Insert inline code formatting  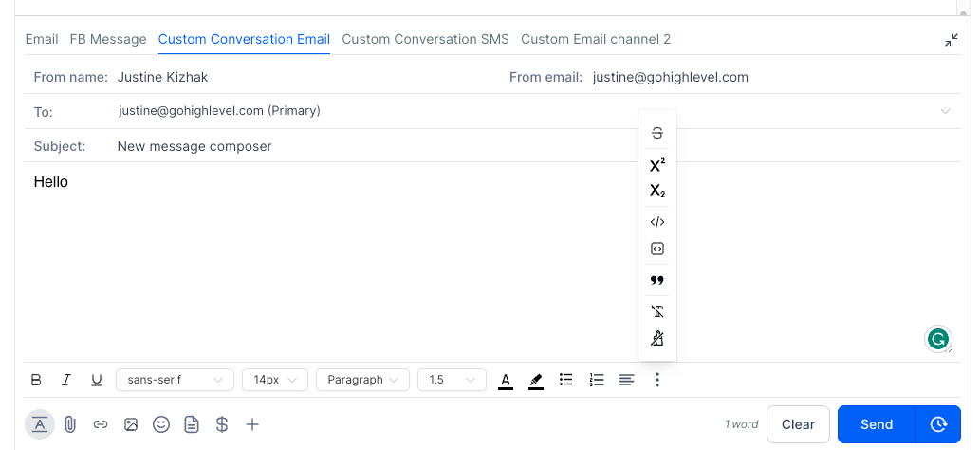point(657,222)
